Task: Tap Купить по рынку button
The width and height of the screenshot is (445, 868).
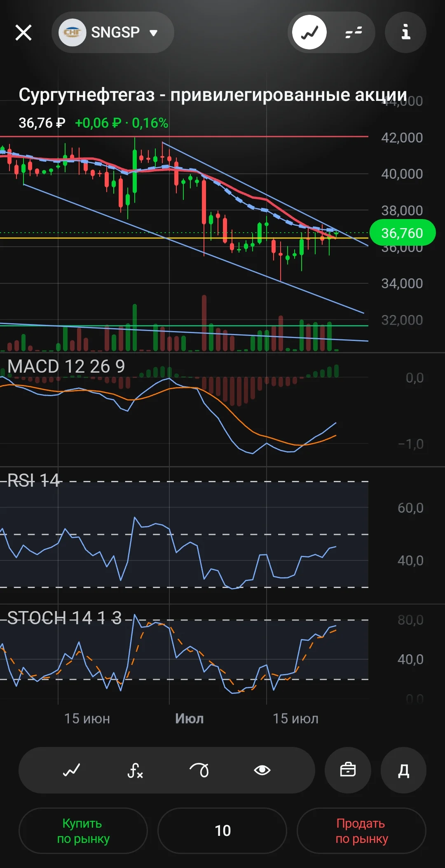Action: pyautogui.click(x=83, y=831)
